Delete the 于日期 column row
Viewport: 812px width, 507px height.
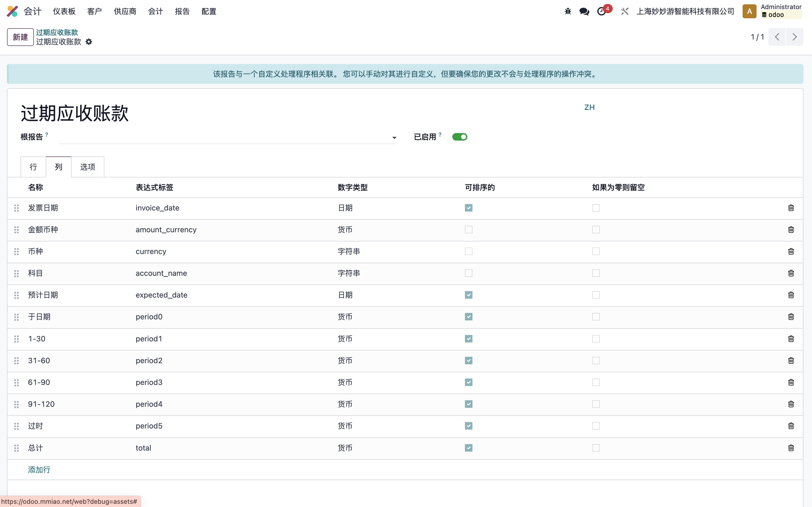(x=791, y=317)
